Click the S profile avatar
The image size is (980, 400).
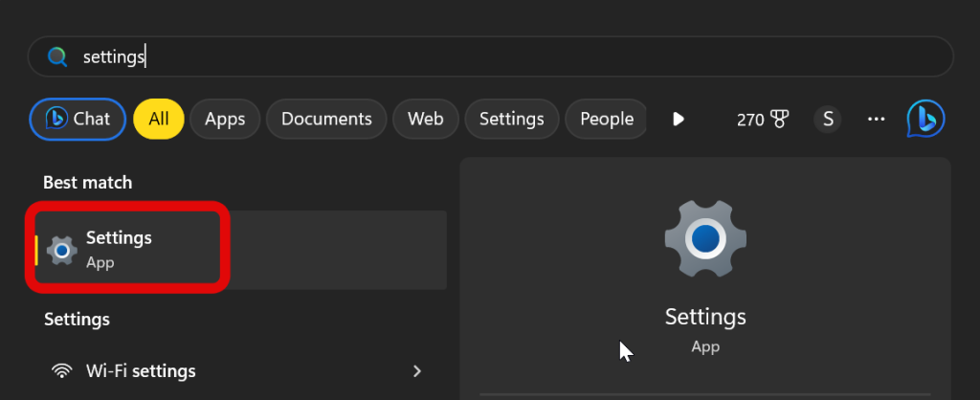[828, 120]
